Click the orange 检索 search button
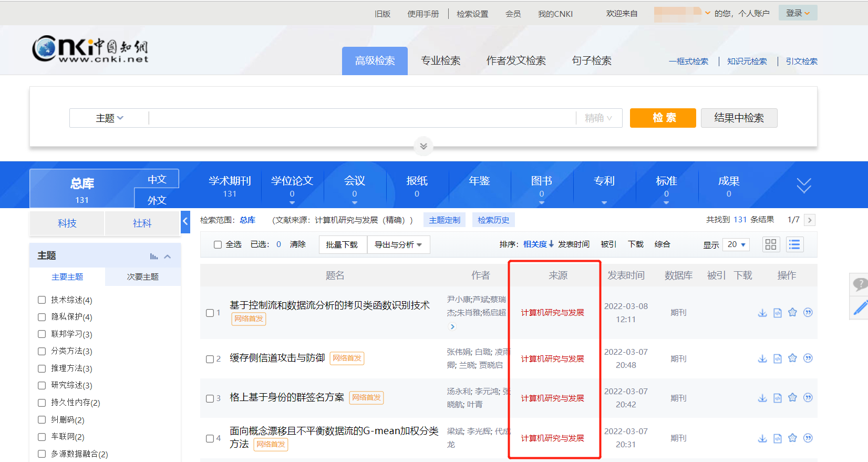 (663, 118)
